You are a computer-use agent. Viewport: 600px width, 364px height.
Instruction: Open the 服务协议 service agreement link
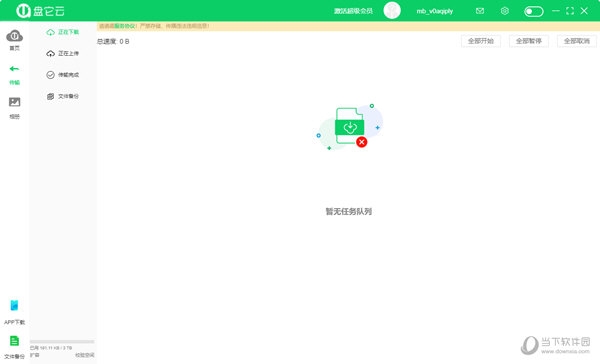pyautogui.click(x=124, y=26)
